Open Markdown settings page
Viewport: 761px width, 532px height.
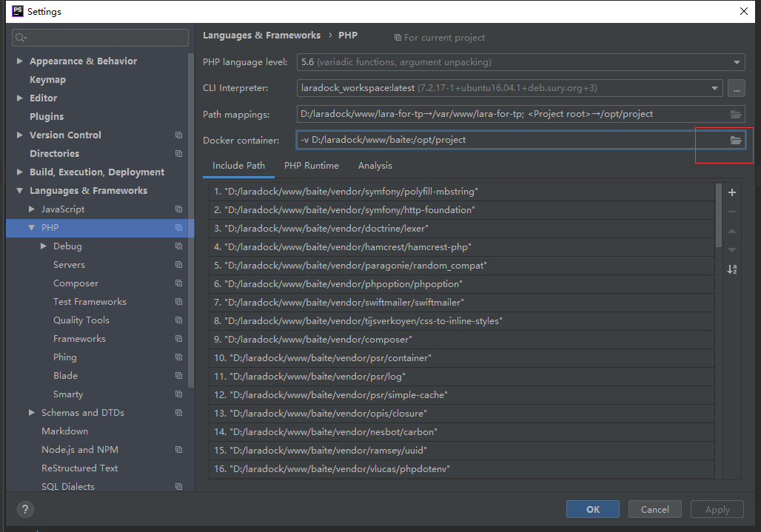point(65,431)
